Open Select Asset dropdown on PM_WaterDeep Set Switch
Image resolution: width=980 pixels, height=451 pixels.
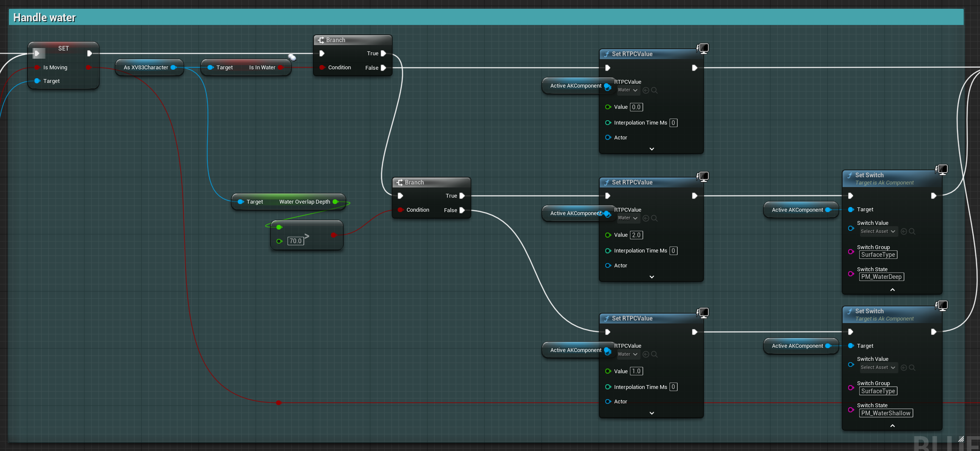[x=878, y=232]
